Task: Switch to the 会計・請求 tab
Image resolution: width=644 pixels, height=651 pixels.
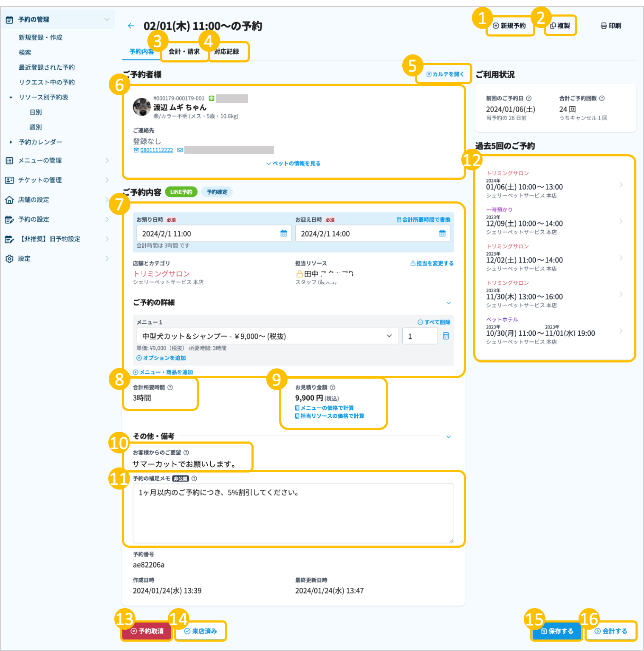Action: (184, 52)
